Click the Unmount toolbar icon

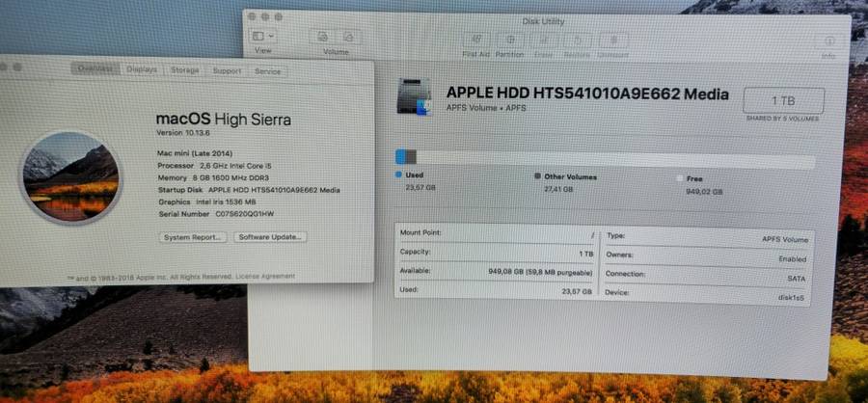tap(613, 40)
